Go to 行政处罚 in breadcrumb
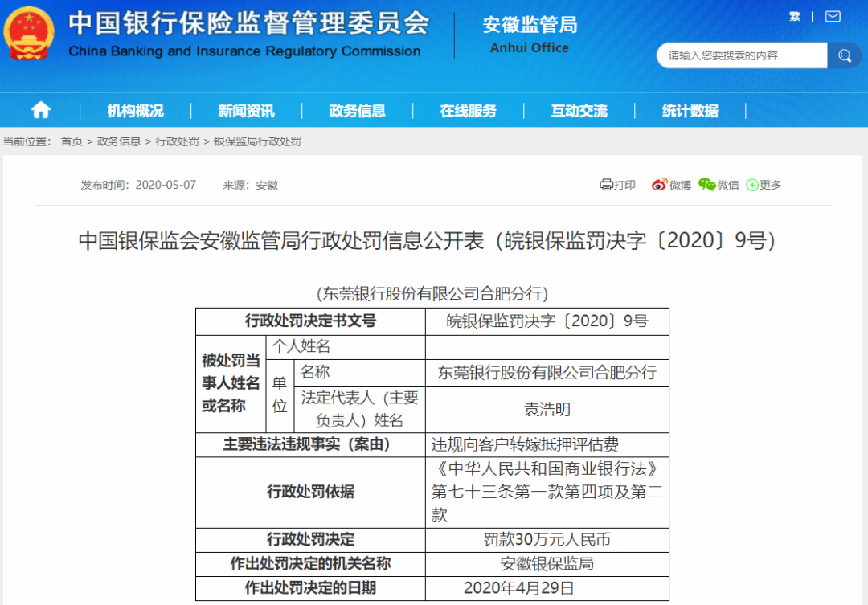This screenshot has height=605, width=868. click(177, 141)
